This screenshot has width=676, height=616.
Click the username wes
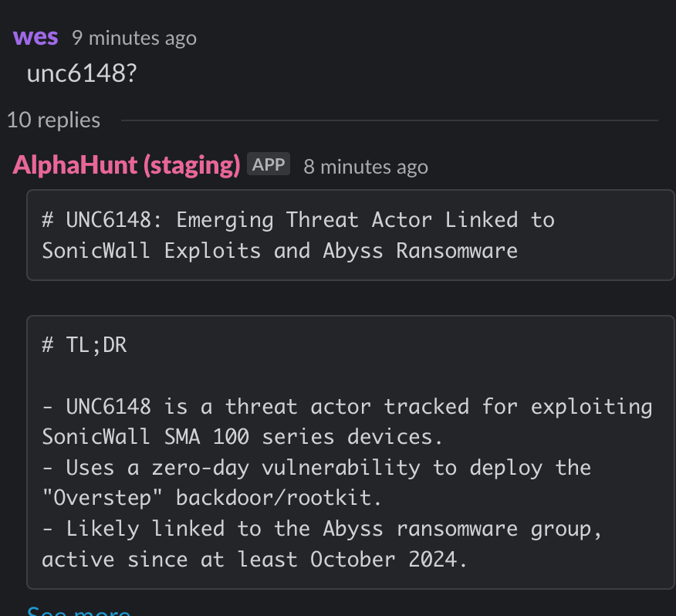click(35, 37)
